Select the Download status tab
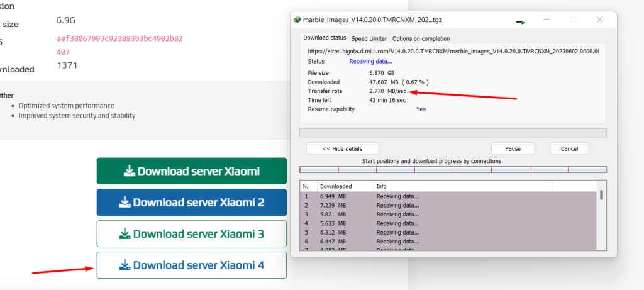This screenshot has width=644, height=290. coord(325,38)
